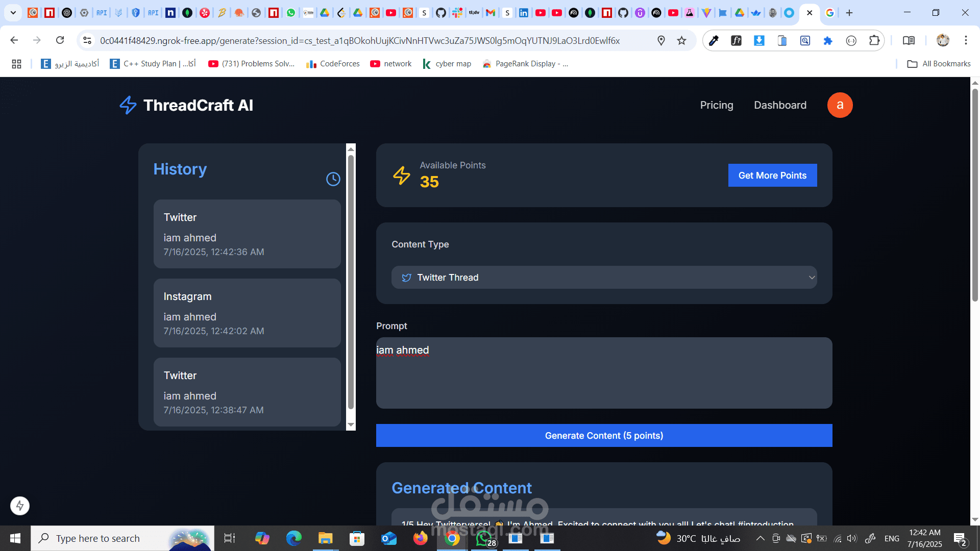Go back with the browser back arrow
Screen dimensions: 980x551
pyautogui.click(x=14, y=40)
